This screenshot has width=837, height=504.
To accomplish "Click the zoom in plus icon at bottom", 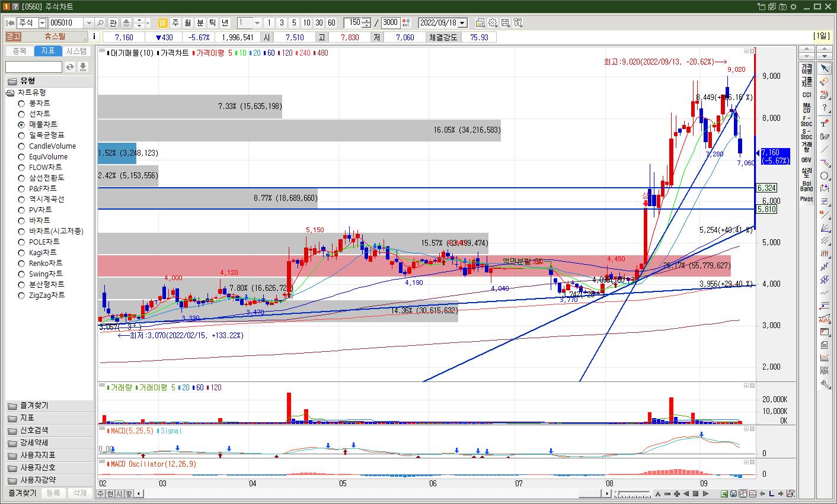I will pyautogui.click(x=677, y=494).
